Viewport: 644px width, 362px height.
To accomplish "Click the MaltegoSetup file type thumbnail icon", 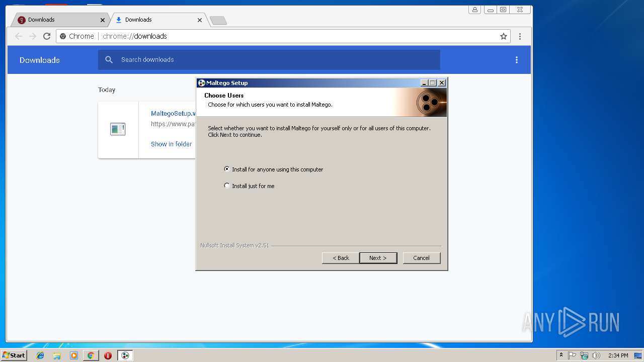I will coord(118,129).
